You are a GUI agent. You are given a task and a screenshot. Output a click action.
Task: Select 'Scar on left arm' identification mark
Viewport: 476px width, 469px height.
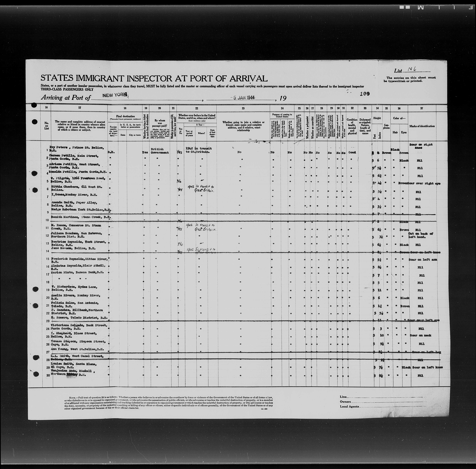[423, 260]
